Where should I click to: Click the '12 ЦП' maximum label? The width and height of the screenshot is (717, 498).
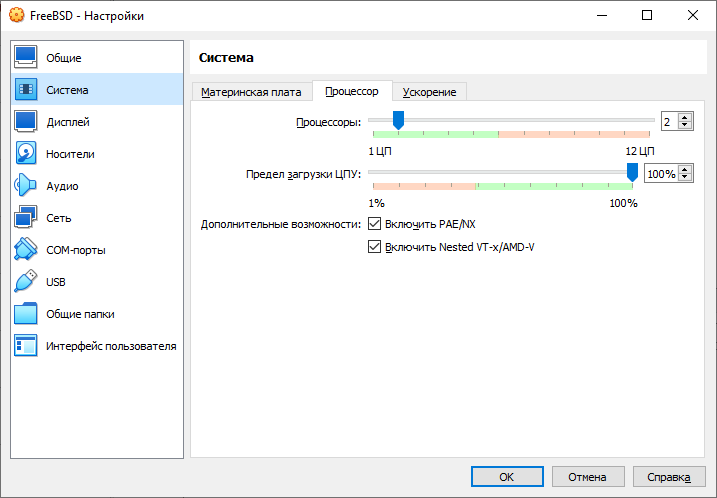click(x=640, y=151)
